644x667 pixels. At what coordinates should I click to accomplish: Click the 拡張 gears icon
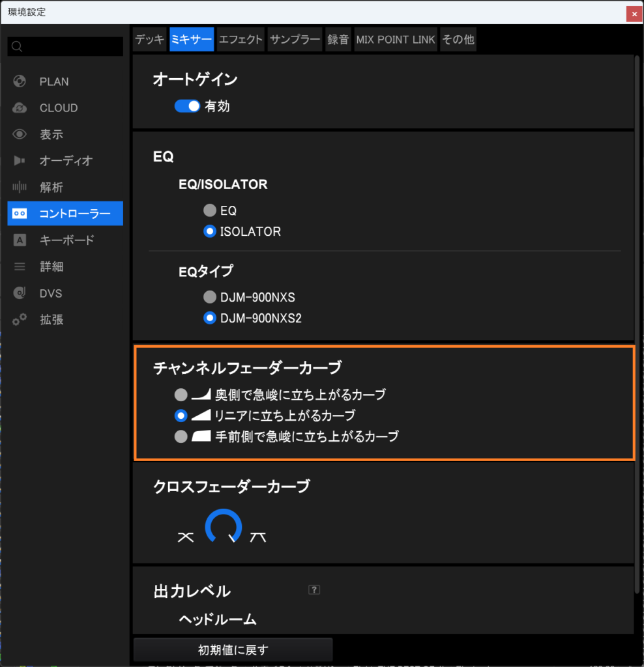(x=20, y=320)
